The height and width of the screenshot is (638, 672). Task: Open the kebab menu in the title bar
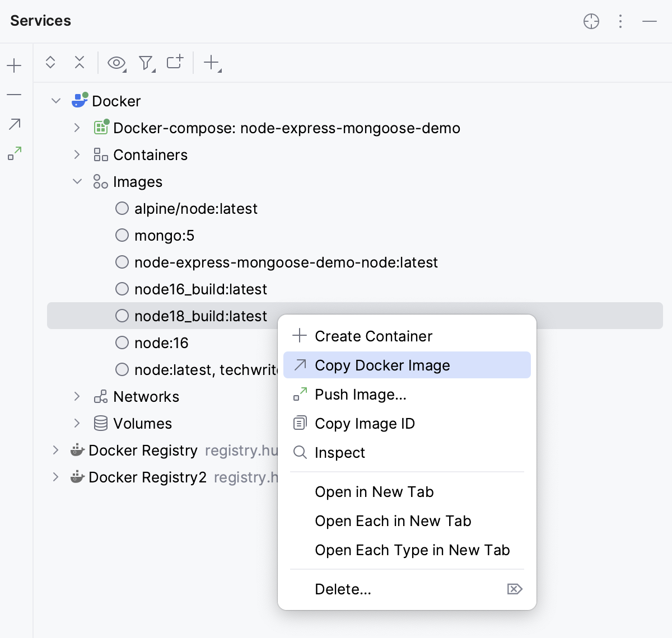pos(620,21)
